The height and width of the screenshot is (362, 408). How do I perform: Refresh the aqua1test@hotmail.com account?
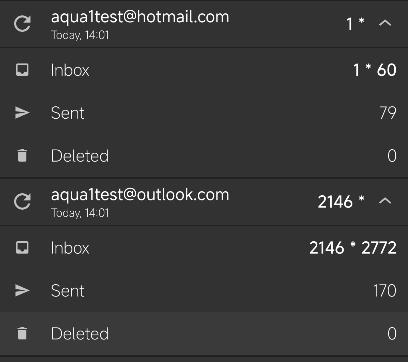click(x=22, y=24)
